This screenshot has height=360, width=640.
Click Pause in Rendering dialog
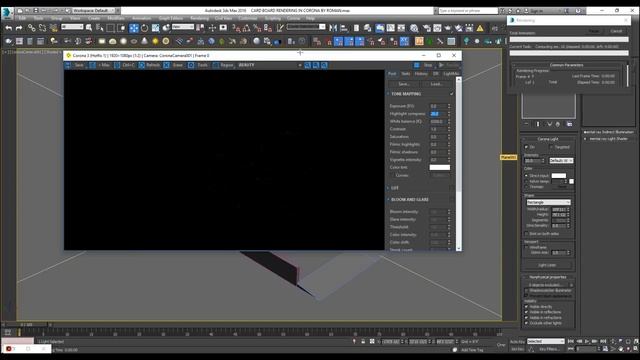(594, 31)
